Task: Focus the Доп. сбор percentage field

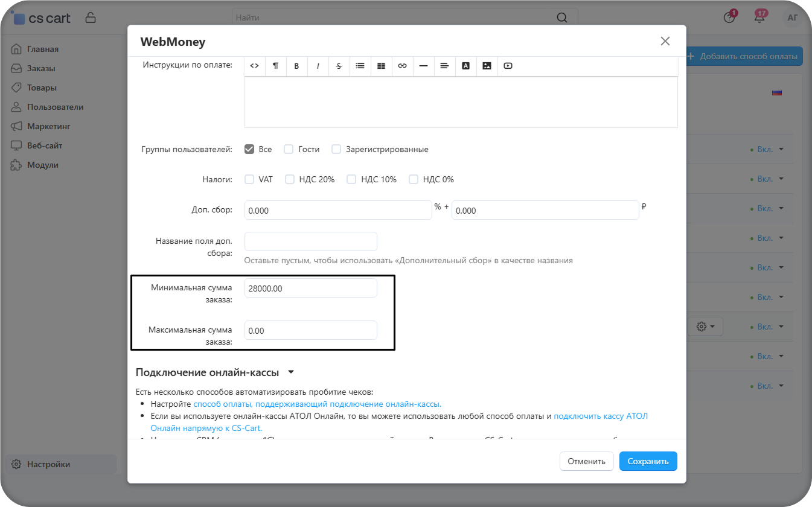Action: (338, 210)
